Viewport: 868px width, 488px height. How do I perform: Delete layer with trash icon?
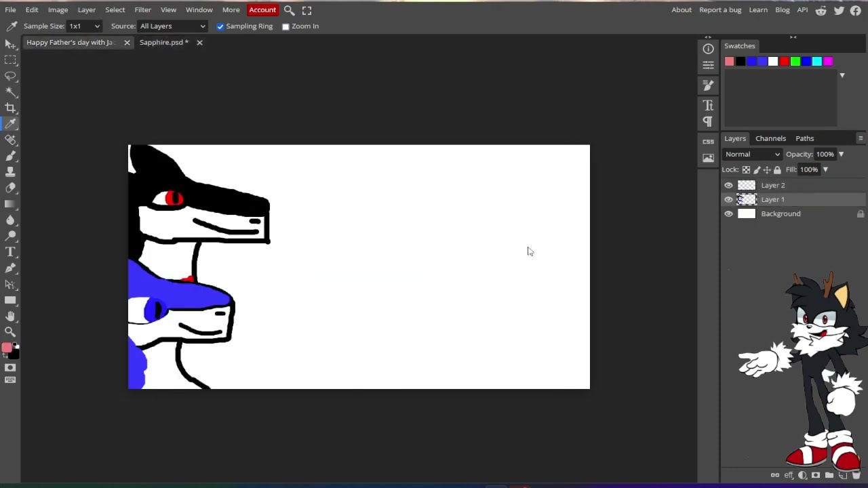(856, 476)
